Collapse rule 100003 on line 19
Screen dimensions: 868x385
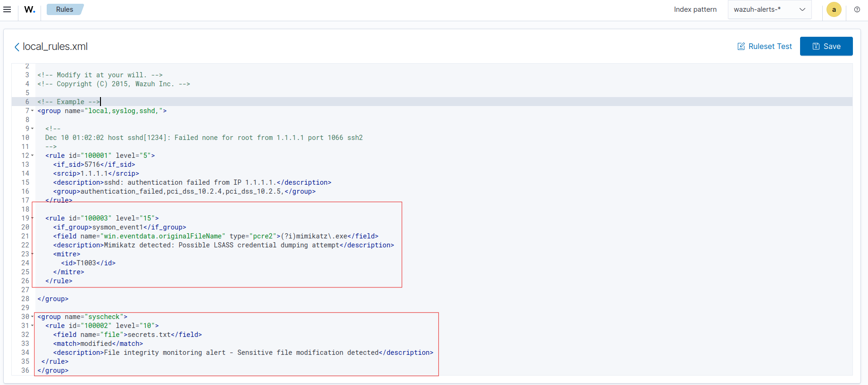coord(33,218)
